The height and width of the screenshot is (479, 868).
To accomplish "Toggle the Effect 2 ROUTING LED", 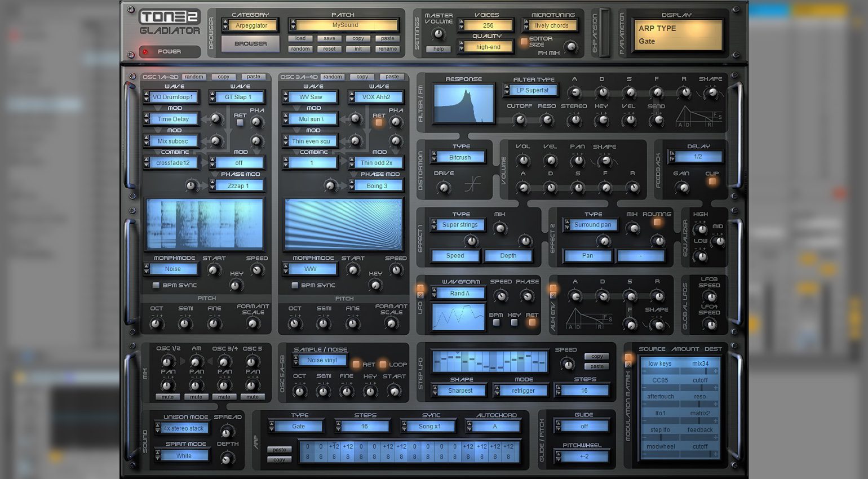I will pos(657,222).
